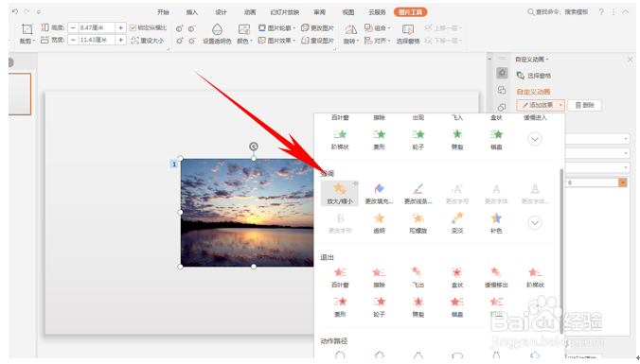
Task: Click the Redo arrow icon
Action: tap(27, 11)
